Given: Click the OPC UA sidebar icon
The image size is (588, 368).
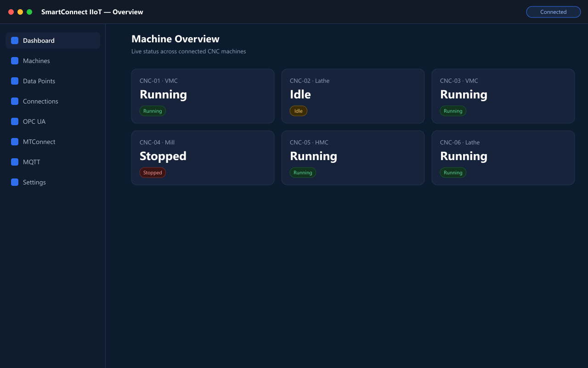Looking at the screenshot, I should pyautogui.click(x=15, y=121).
